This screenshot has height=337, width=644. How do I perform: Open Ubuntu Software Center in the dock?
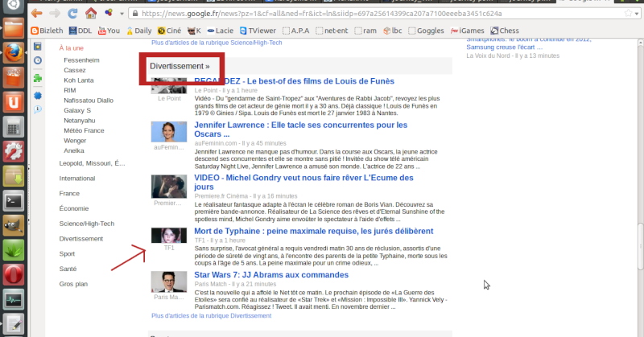pyautogui.click(x=14, y=77)
